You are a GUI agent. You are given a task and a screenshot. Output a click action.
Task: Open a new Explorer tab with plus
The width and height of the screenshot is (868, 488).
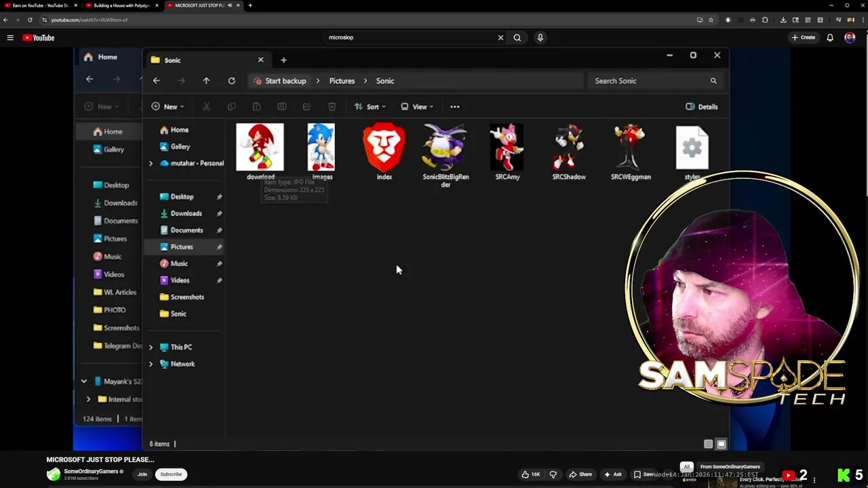[x=283, y=60]
